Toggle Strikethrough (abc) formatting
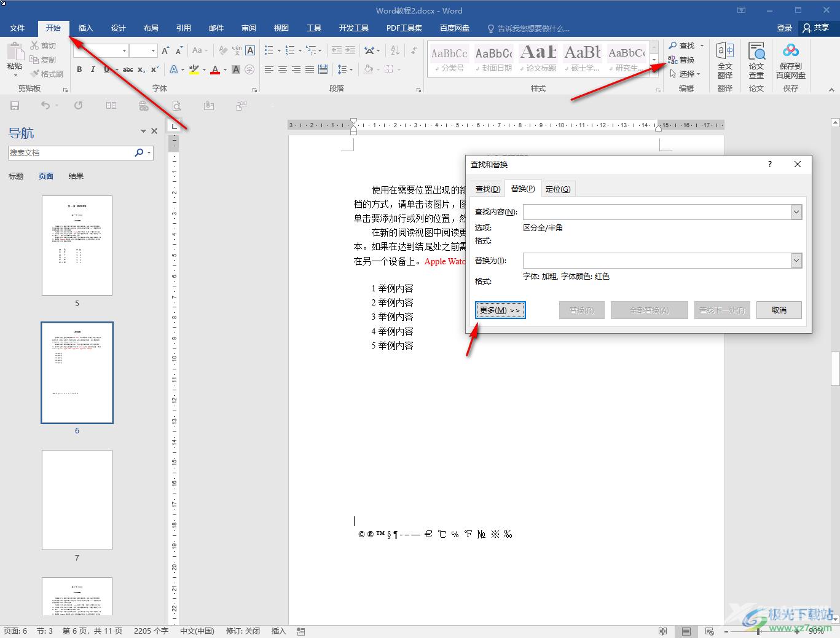Screen dimensions: 840x638 pos(128,69)
